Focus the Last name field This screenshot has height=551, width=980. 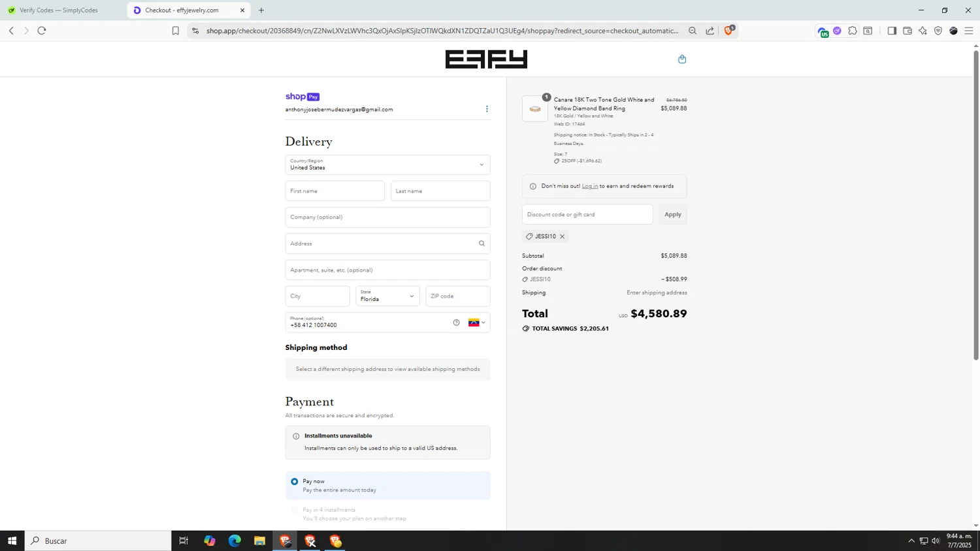click(x=440, y=191)
